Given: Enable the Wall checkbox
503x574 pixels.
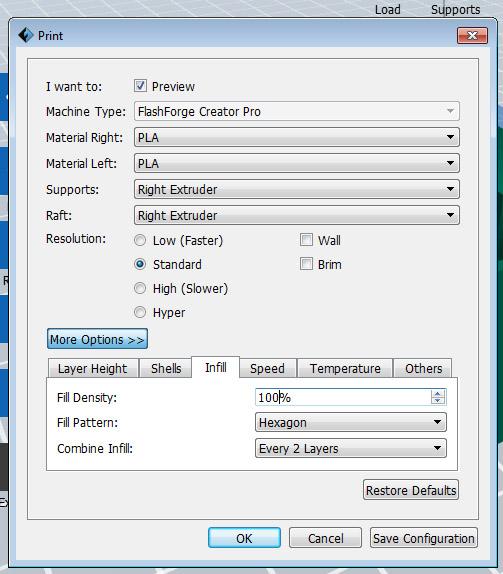Looking at the screenshot, I should click(x=306, y=240).
